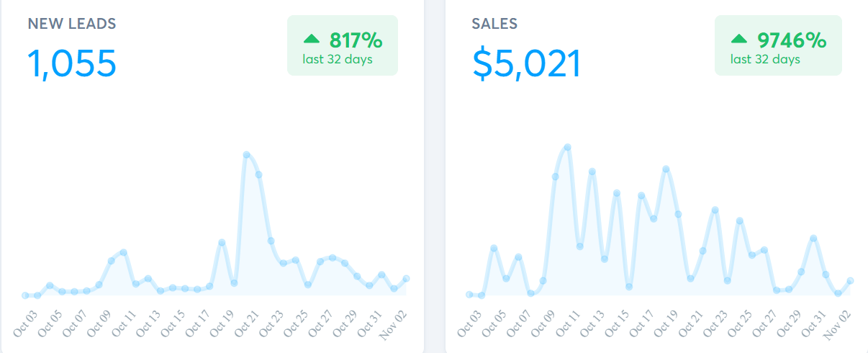Open the 817% growth badge for New Leads

coord(343,45)
